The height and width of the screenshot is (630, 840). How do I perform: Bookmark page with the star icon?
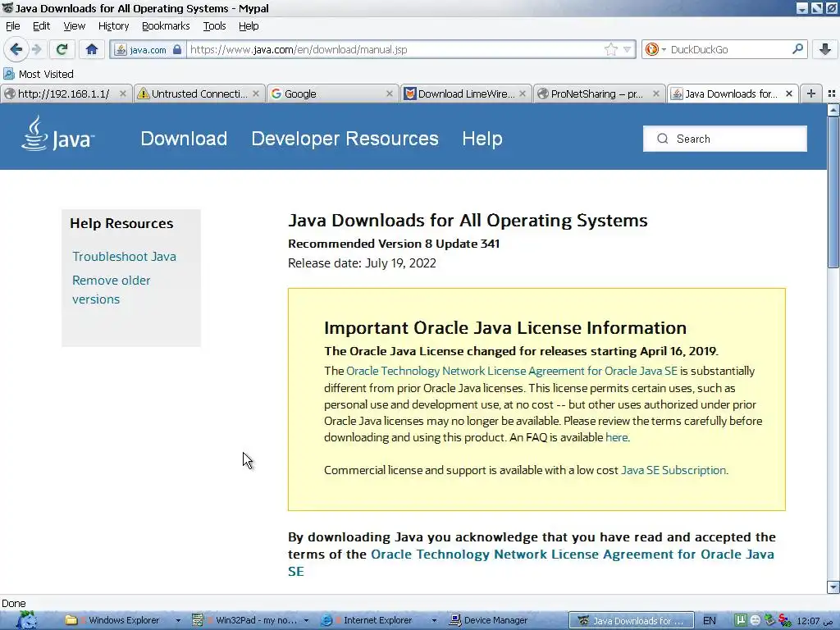[x=610, y=50]
